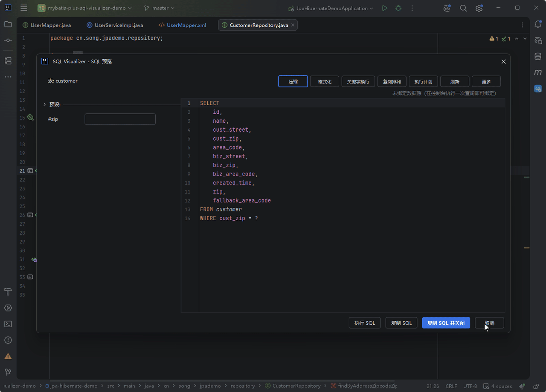Image resolution: width=546 pixels, height=392 pixels.
Task: Close the CustomerRepository.java tab
Action: tap(293, 25)
